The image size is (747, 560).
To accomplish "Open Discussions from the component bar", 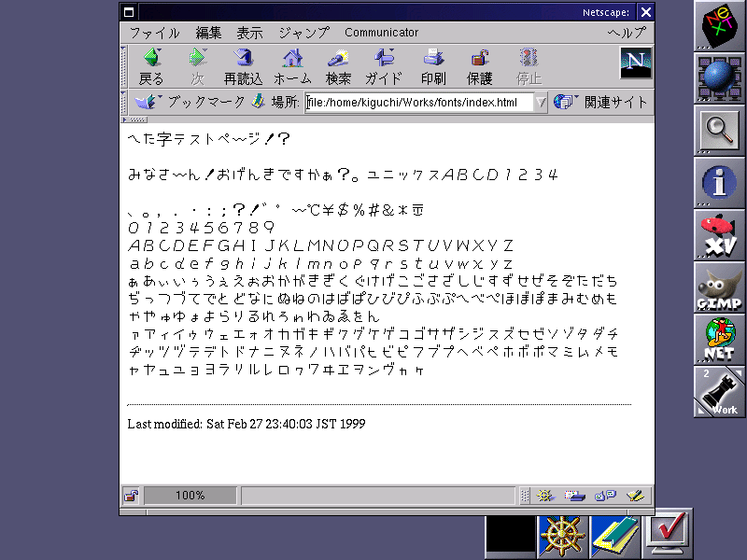I will pyautogui.click(x=605, y=497).
